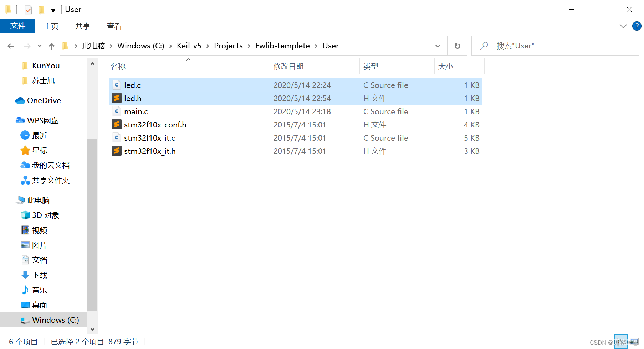Click the magnifier icon in search box
The image size is (644, 349).
tap(484, 46)
